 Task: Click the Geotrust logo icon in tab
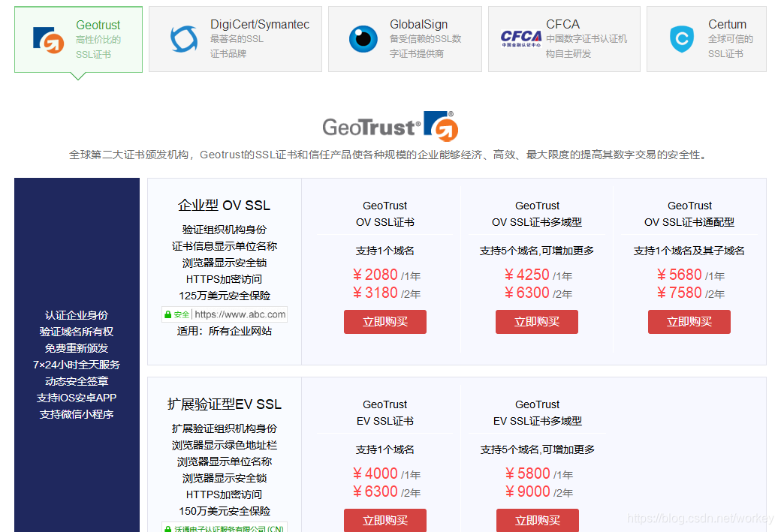pos(48,40)
